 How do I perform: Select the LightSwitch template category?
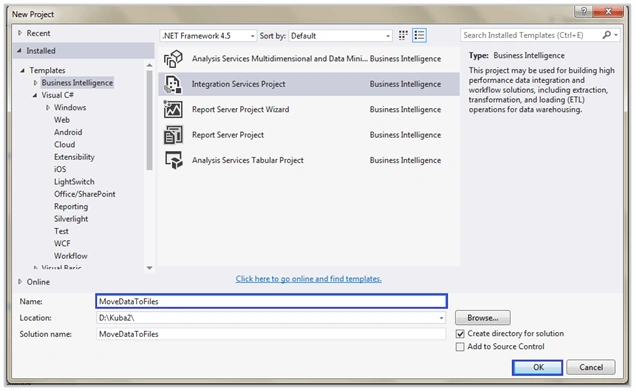click(x=74, y=182)
